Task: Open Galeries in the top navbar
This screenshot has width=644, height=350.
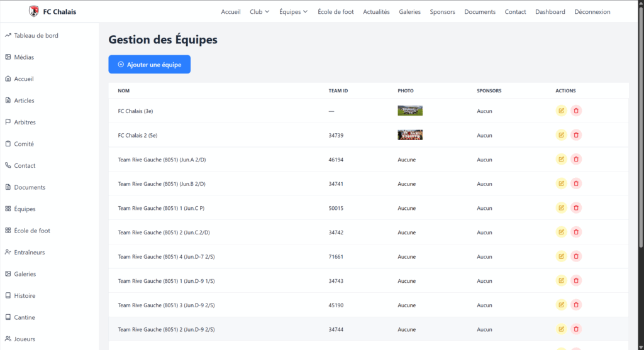Action: (409, 11)
